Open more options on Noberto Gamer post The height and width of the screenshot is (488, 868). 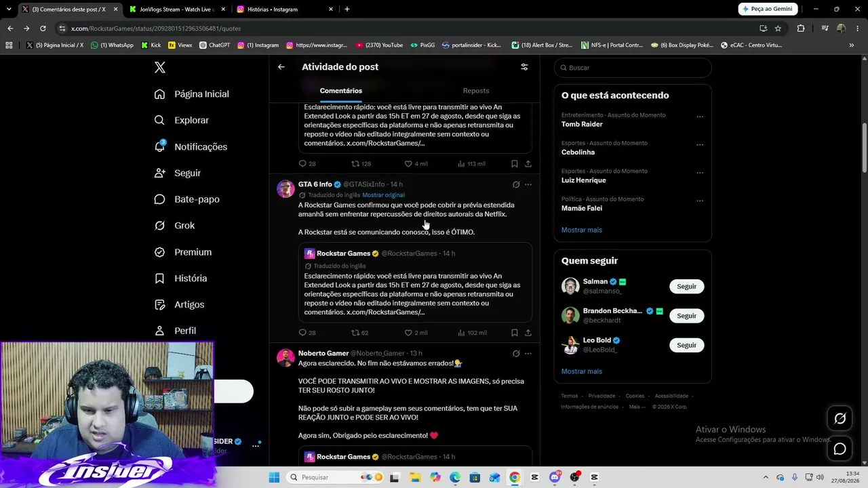pyautogui.click(x=528, y=353)
